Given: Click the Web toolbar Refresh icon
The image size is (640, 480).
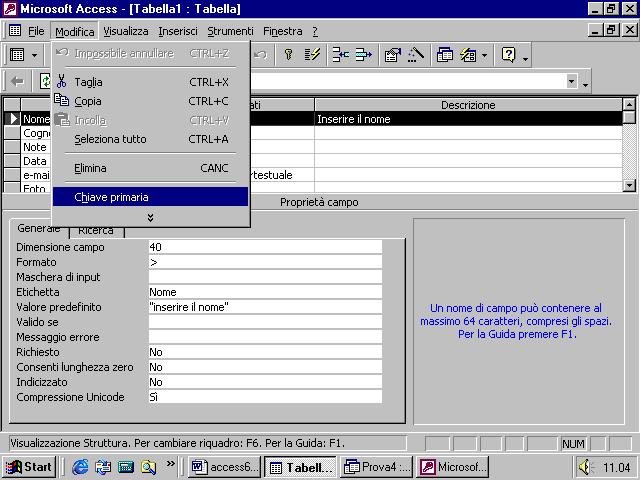Looking at the screenshot, I should coord(45,81).
